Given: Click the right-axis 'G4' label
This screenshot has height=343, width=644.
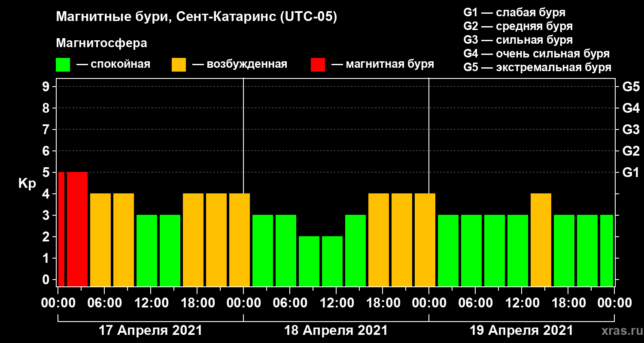Looking at the screenshot, I should tap(631, 108).
